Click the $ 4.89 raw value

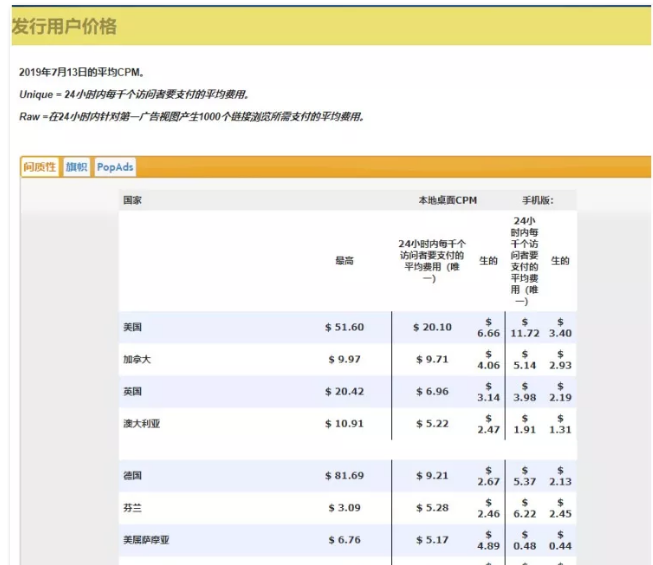click(489, 540)
